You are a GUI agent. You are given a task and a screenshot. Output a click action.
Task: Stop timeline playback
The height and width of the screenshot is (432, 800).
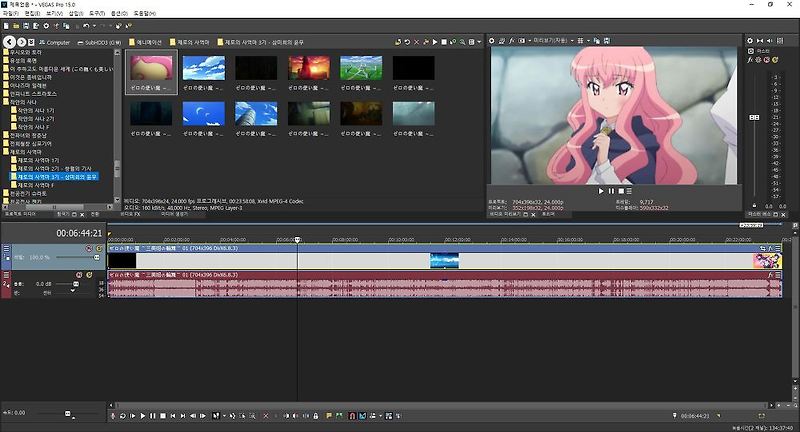(x=163, y=416)
